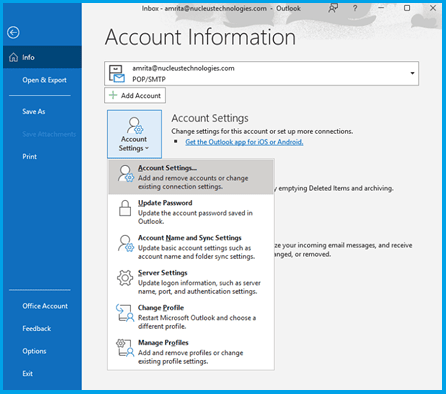Click the back arrow circle icon

click(x=13, y=32)
